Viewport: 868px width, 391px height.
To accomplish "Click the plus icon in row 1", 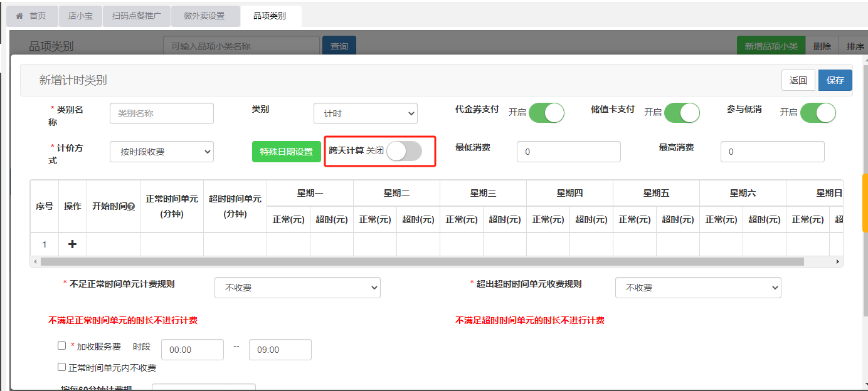I will click(72, 244).
